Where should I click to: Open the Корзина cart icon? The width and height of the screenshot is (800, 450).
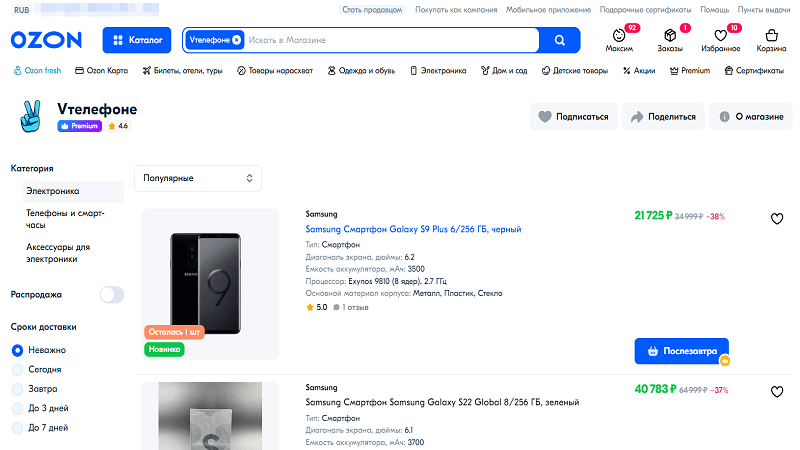click(770, 36)
